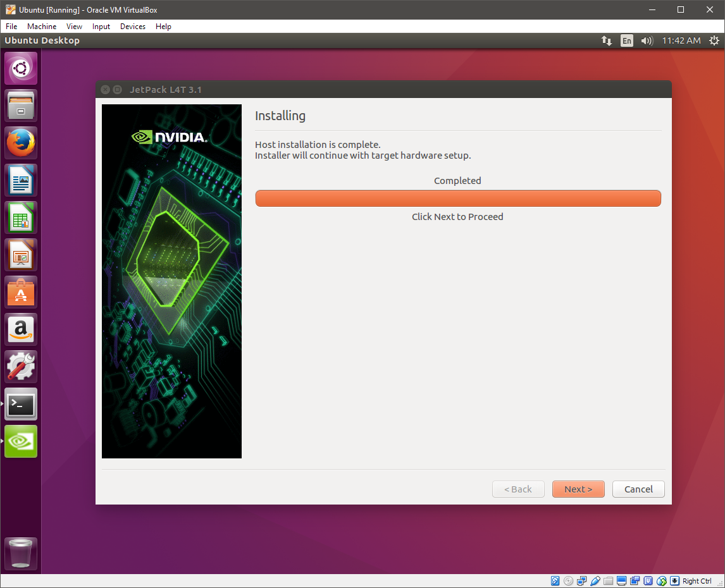
Task: Click the hard disk activity status icon
Action: point(555,581)
